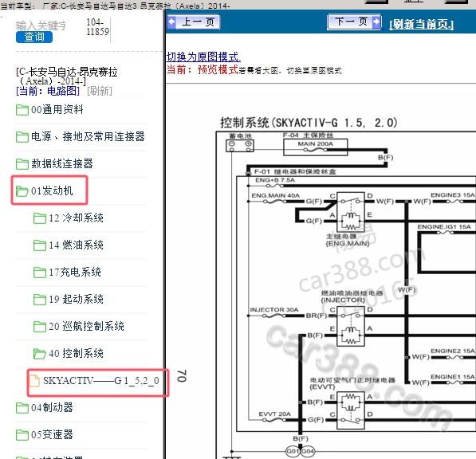476x459 pixels.
Task: Click the 燃油喷油器继电器 (INJECTOR) label
Action: (352, 296)
